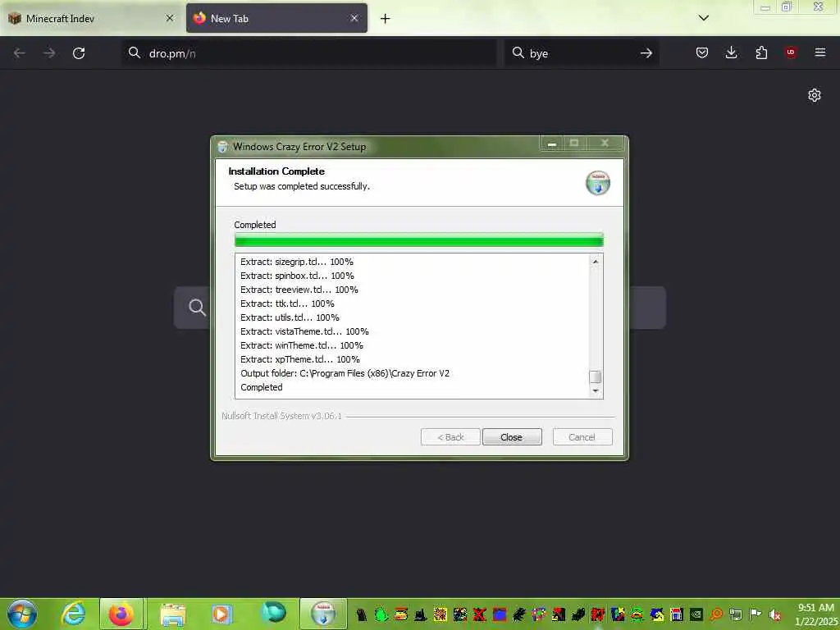Open the Firefox downloads panel

pyautogui.click(x=731, y=52)
